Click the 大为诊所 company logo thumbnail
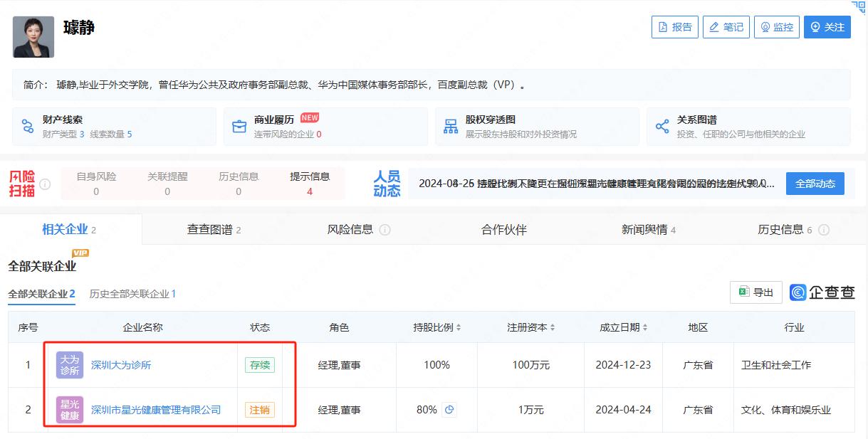Viewport: 868px width, 439px height. coord(70,365)
